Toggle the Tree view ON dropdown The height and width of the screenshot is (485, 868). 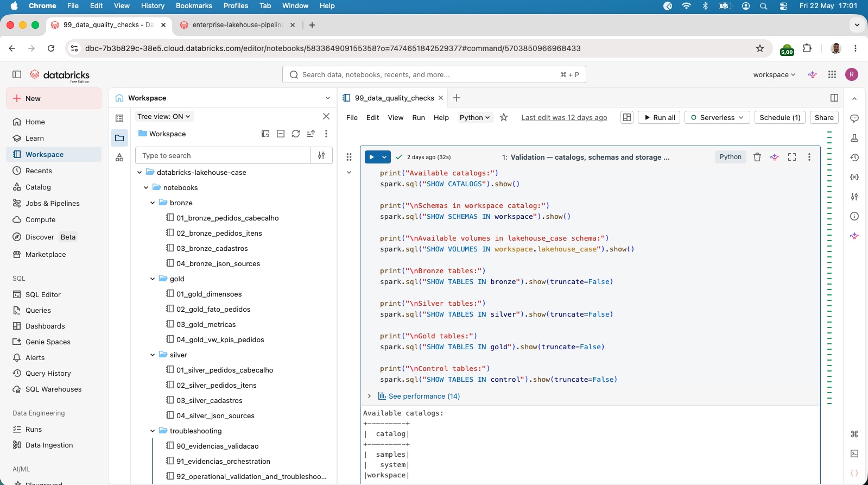164,116
